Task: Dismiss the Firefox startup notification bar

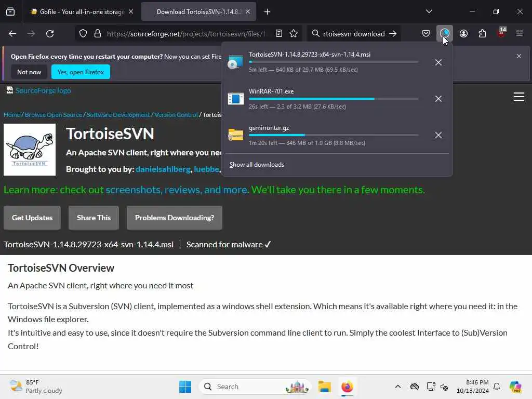Action: click(x=519, y=56)
